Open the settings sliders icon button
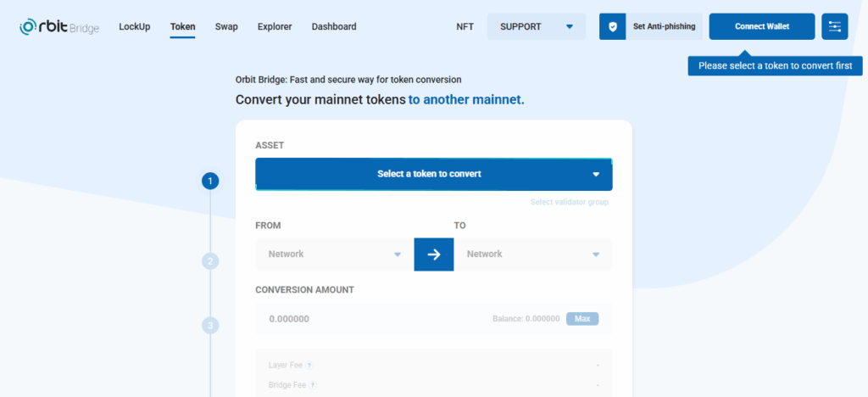 tap(835, 26)
